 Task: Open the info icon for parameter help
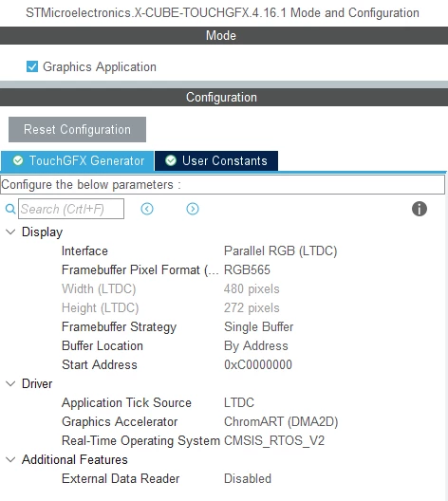tap(420, 209)
